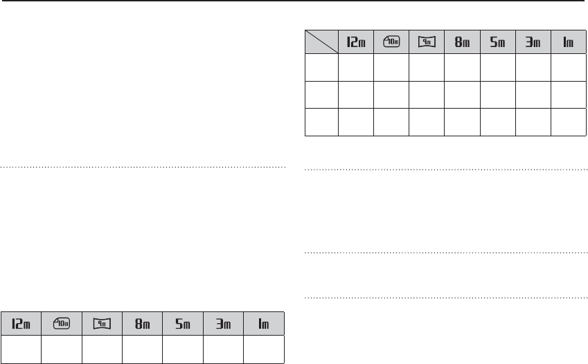Select the 10m icon in the upper table
This screenshot has width=588, height=364.
[391, 43]
